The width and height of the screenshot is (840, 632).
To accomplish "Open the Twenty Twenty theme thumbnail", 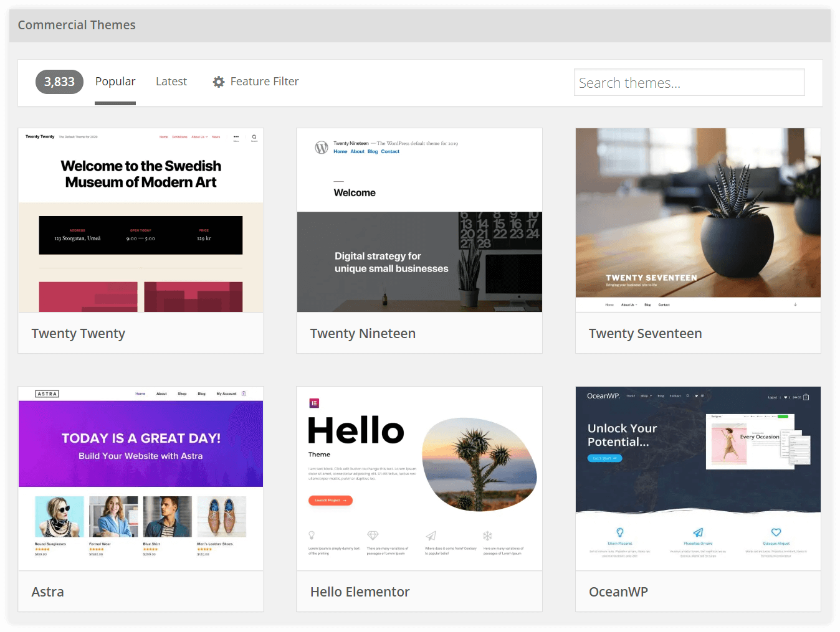I will click(x=141, y=220).
